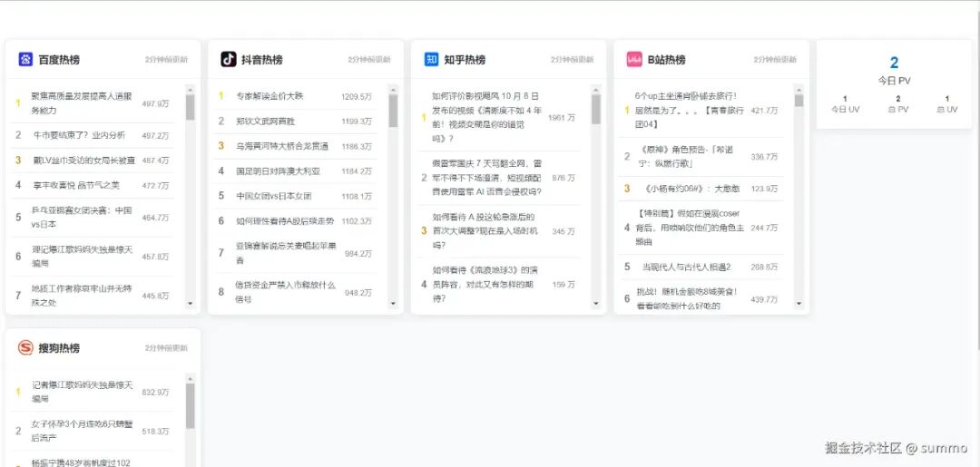Click the 总 PV statistic
980x467 pixels.
click(x=898, y=104)
